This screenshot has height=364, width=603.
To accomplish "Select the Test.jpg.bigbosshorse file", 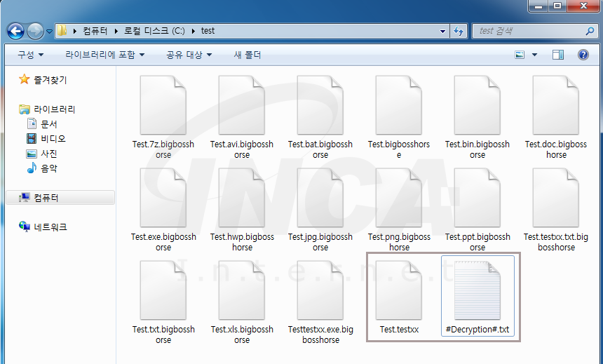I will (320, 210).
